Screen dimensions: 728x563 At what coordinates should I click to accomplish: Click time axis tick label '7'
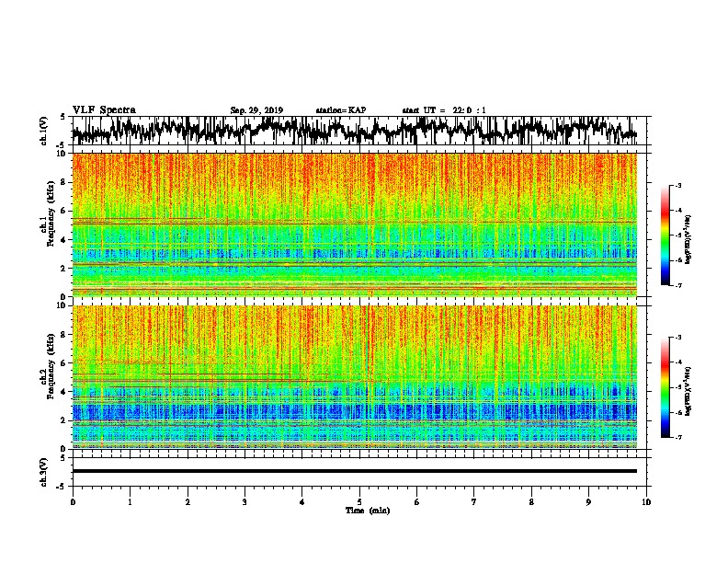click(474, 502)
